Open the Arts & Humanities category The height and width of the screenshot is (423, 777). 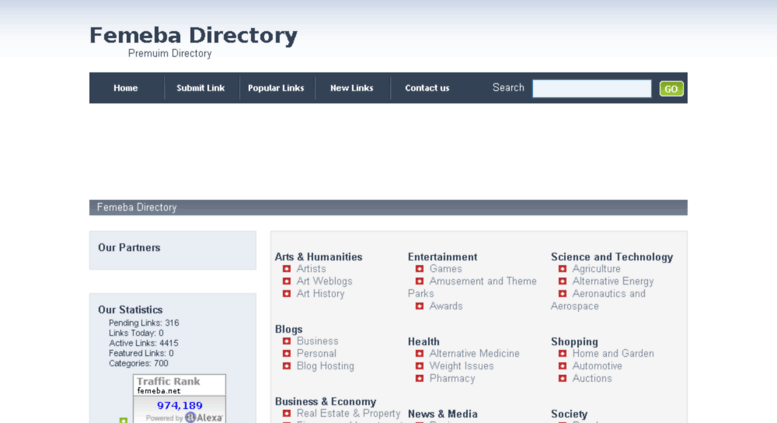pyautogui.click(x=319, y=257)
